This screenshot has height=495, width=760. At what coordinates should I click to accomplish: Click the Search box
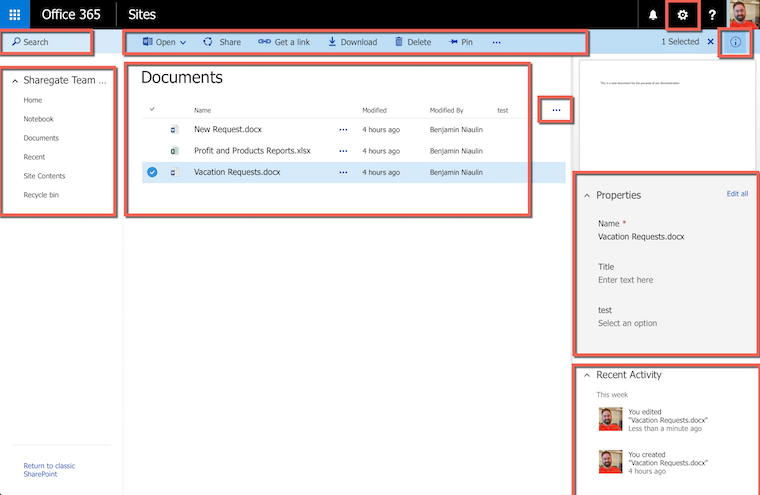[x=47, y=42]
